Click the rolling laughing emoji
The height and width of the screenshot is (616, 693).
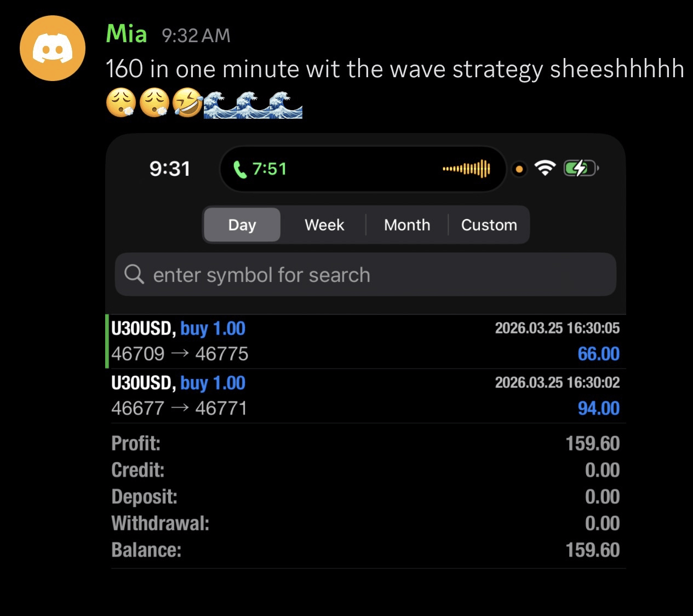pyautogui.click(x=187, y=103)
